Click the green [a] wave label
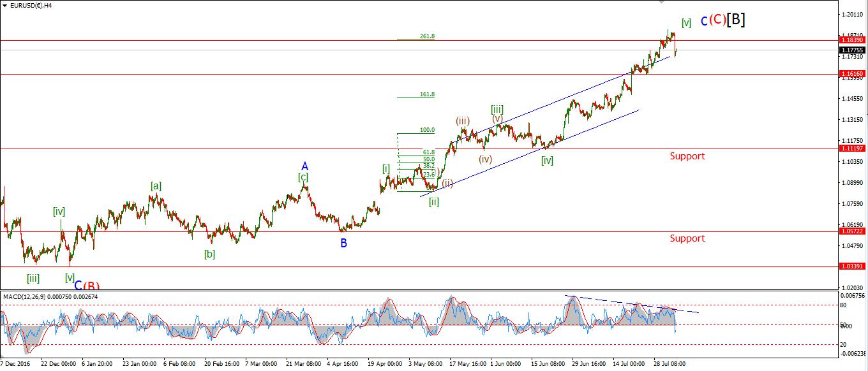This screenshot has width=868, height=371. coord(156,186)
